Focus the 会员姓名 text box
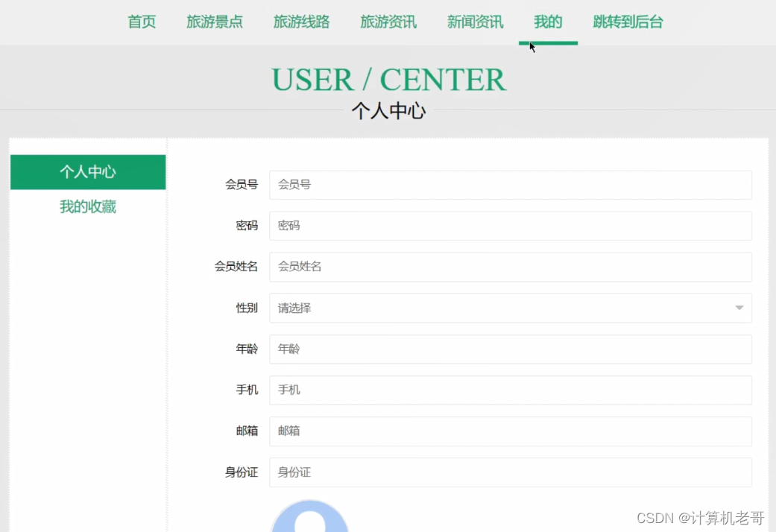Image resolution: width=776 pixels, height=532 pixels. click(510, 267)
